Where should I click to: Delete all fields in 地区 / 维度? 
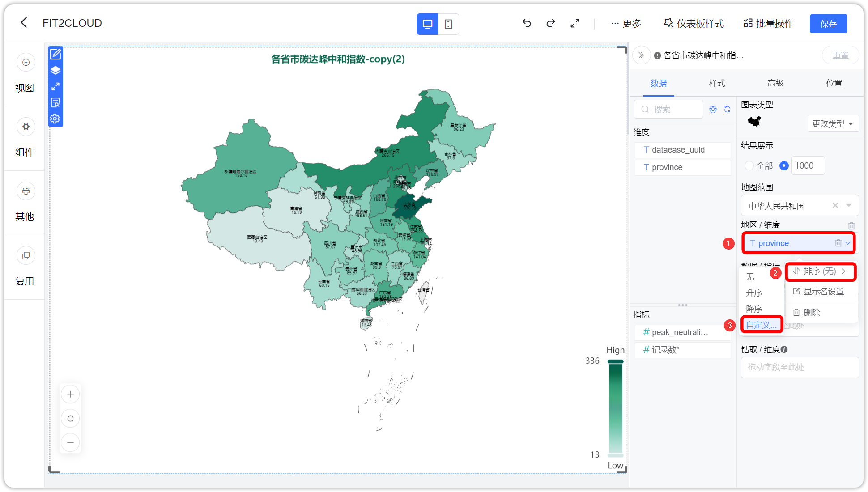coord(851,225)
